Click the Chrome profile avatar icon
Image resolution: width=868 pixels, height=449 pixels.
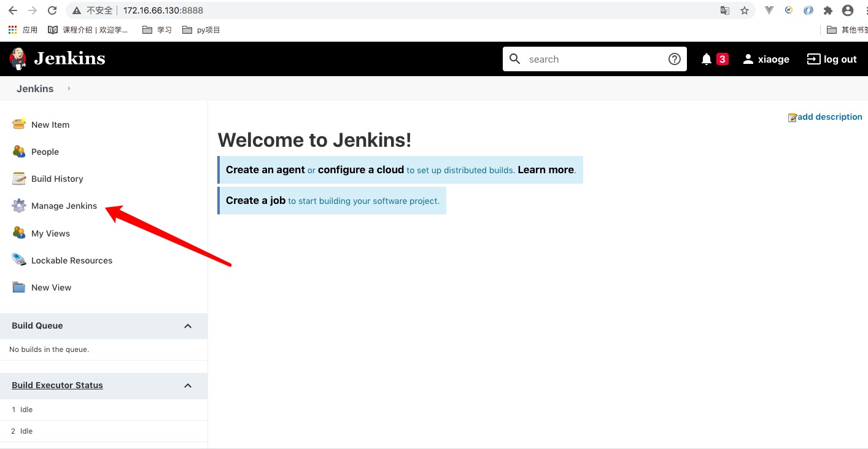click(848, 10)
